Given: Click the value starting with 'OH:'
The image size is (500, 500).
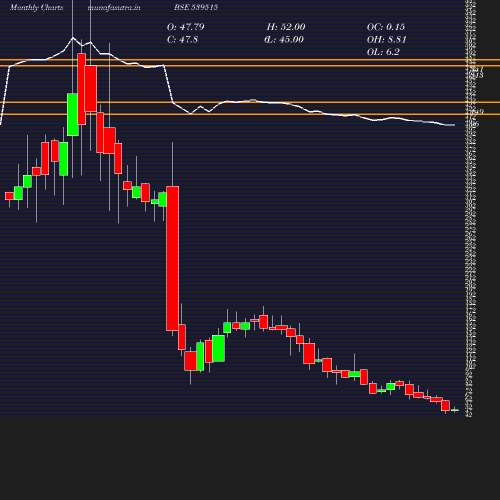Looking at the screenshot, I should tap(387, 39).
